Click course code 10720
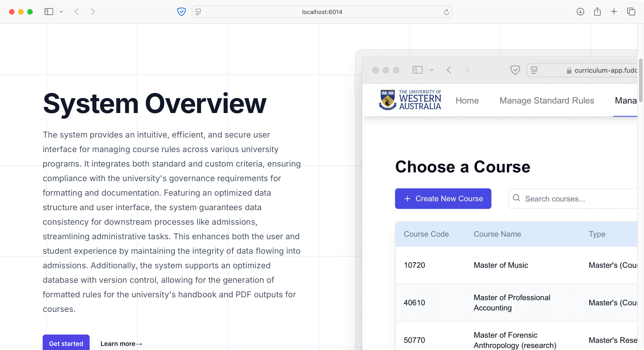 tap(414, 265)
